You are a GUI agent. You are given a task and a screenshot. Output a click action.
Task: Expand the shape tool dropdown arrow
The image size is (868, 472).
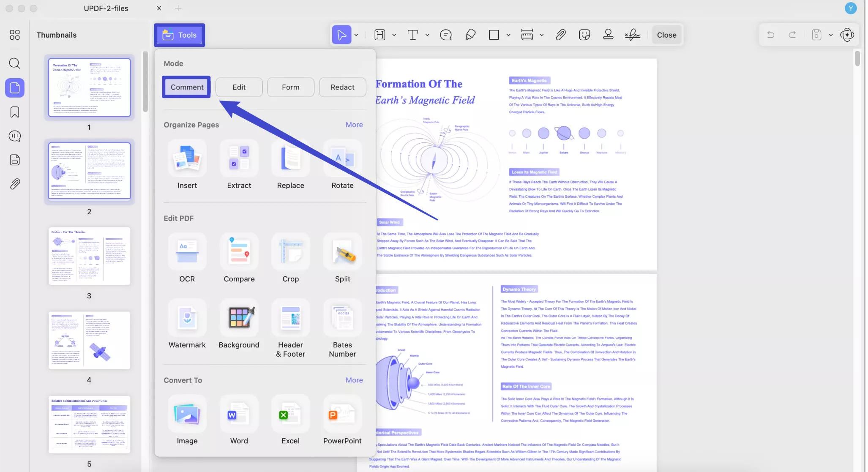pos(508,35)
